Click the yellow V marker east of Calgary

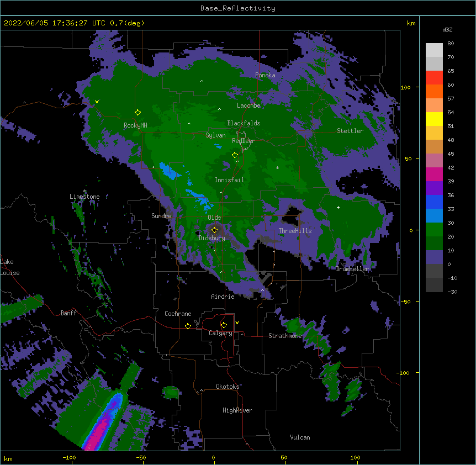(x=237, y=323)
